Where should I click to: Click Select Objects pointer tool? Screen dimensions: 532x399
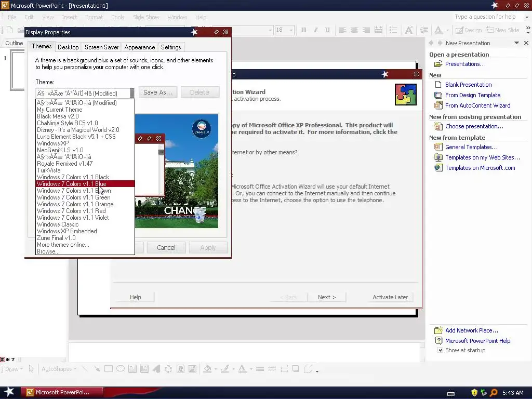point(31,369)
